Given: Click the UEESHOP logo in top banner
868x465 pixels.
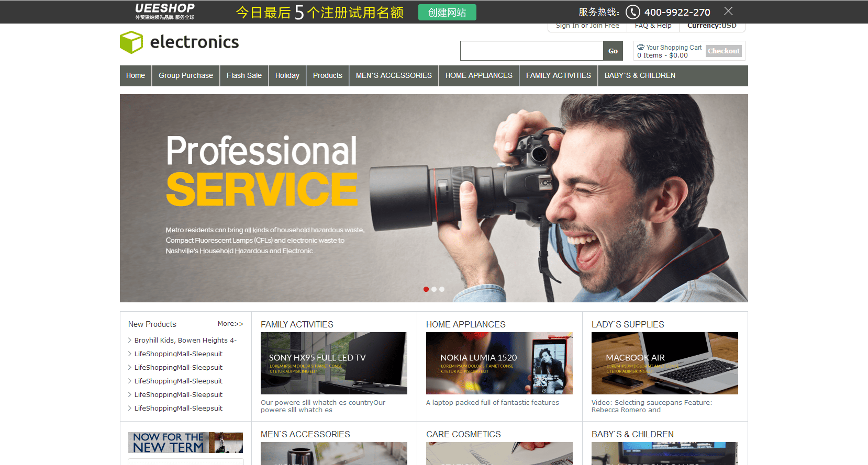Looking at the screenshot, I should (164, 11).
